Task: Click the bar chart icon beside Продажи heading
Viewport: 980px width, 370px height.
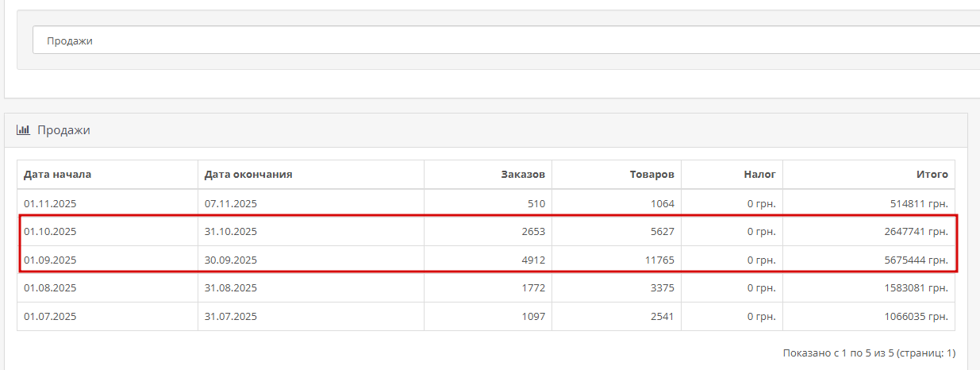Action: 23,129
